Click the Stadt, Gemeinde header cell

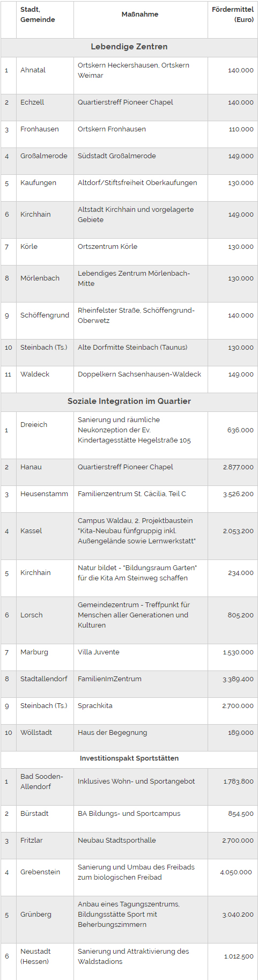pyautogui.click(x=38, y=14)
